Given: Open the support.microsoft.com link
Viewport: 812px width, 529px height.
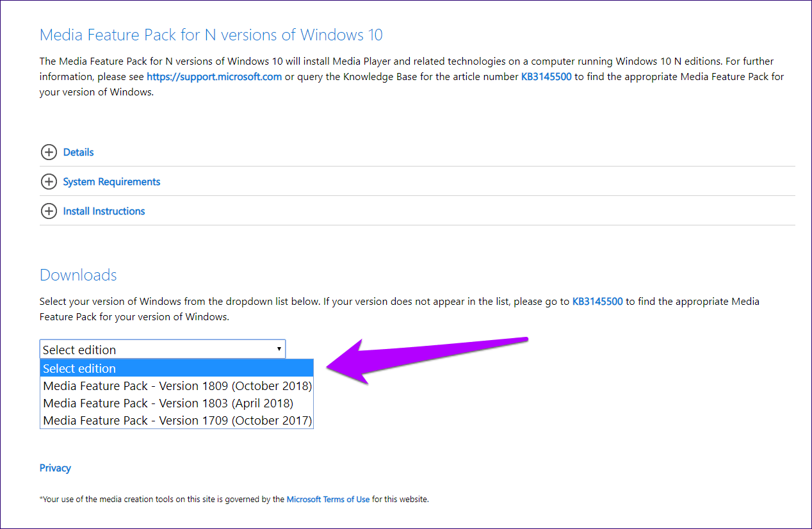Looking at the screenshot, I should click(x=215, y=77).
